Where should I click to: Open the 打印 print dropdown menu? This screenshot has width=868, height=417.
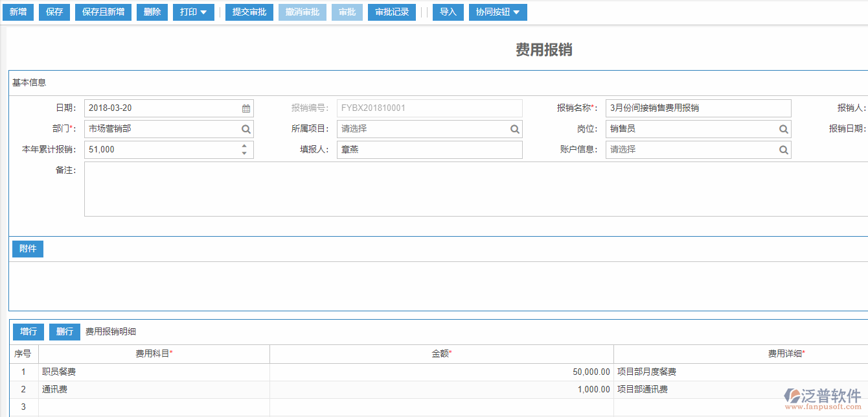(x=193, y=12)
